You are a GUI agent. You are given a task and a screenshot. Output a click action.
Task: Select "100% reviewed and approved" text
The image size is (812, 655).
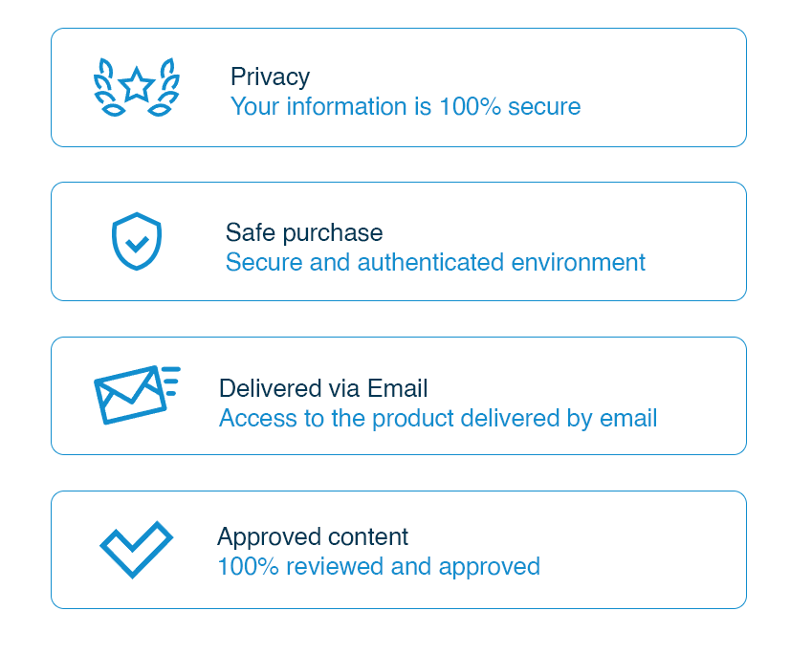[379, 566]
